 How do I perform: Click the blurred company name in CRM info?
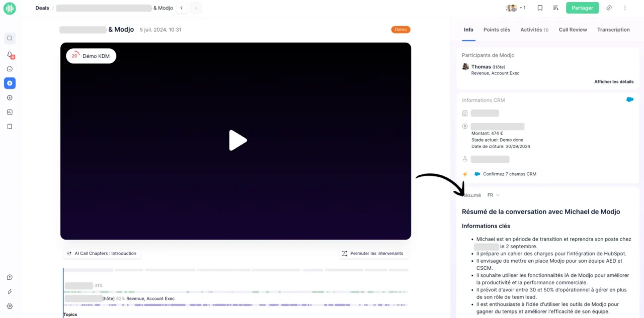(x=485, y=113)
